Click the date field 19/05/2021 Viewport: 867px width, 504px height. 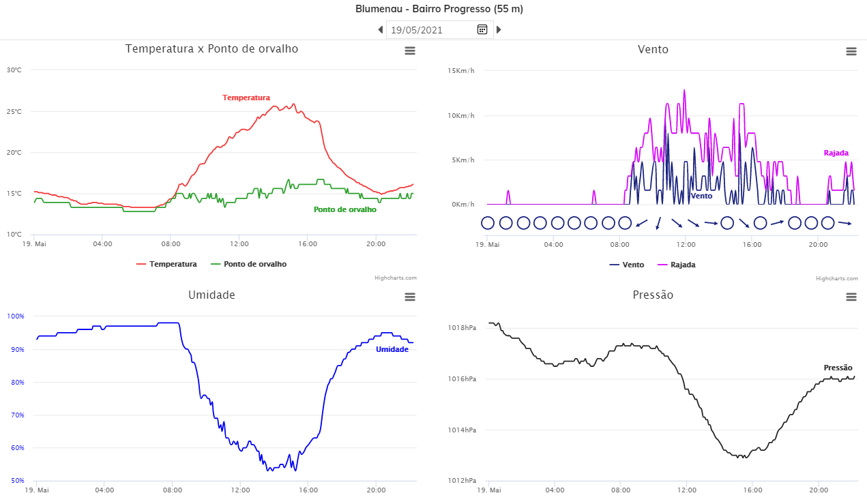pyautogui.click(x=430, y=30)
